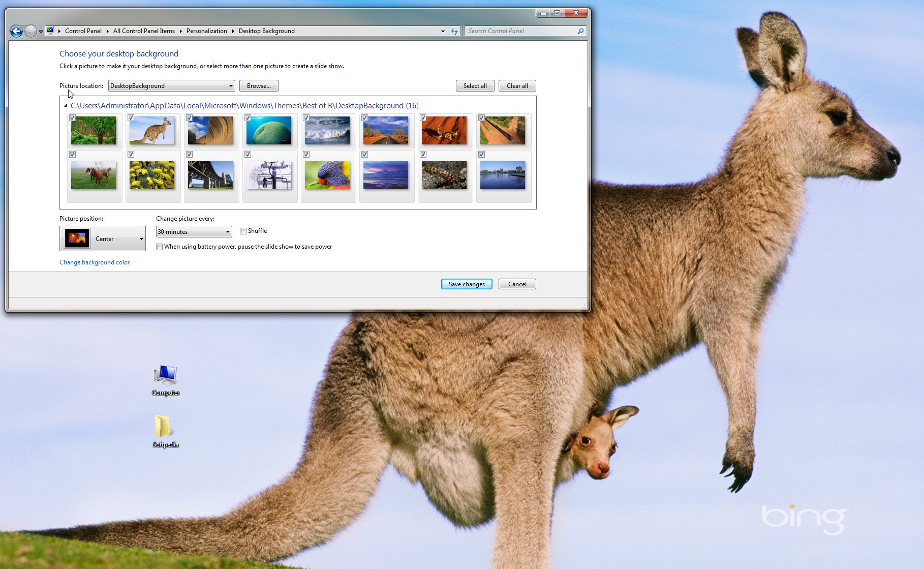
Task: Uncheck the wave rock picture checkbox
Action: [190, 118]
